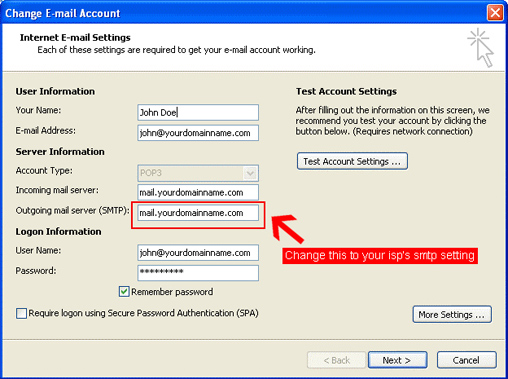Click the Account Type label
The height and width of the screenshot is (379, 508).
(44, 171)
